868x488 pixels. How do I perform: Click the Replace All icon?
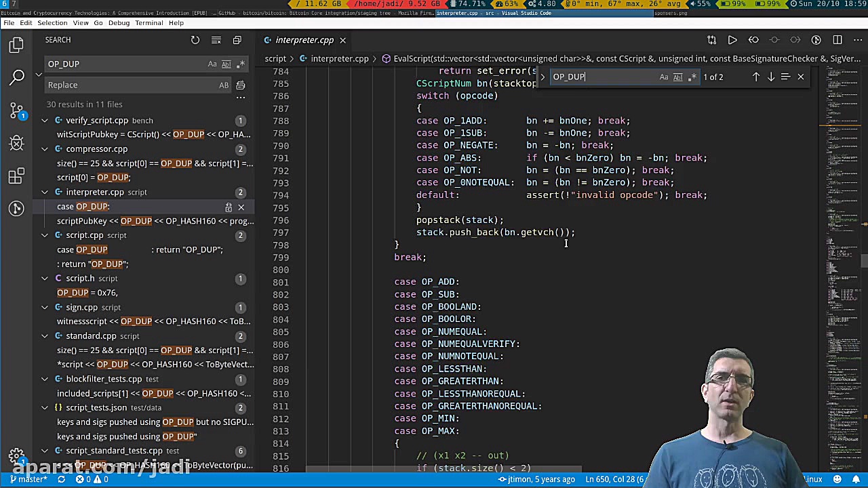(x=240, y=85)
